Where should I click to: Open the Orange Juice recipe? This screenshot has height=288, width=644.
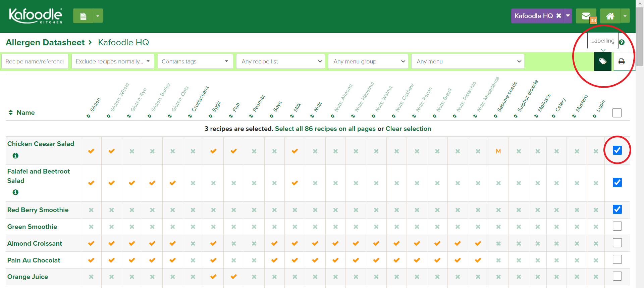[28, 277]
